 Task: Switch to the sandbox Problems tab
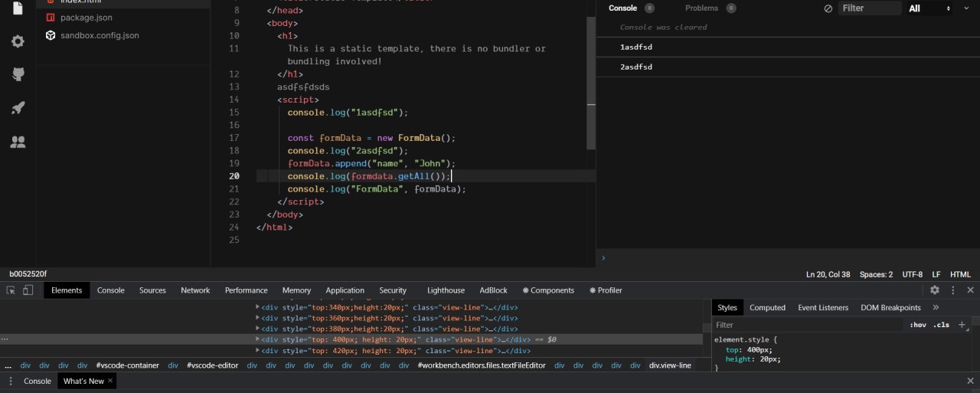702,8
